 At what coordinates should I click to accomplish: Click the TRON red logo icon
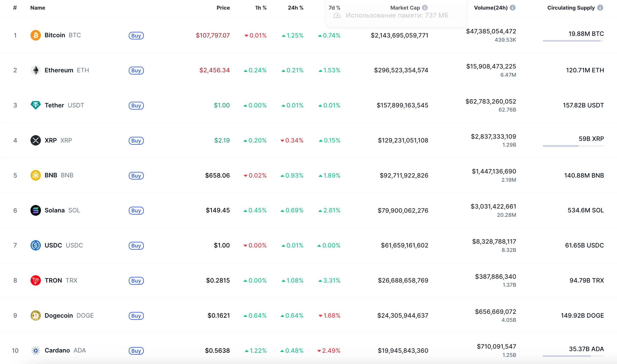click(x=35, y=280)
